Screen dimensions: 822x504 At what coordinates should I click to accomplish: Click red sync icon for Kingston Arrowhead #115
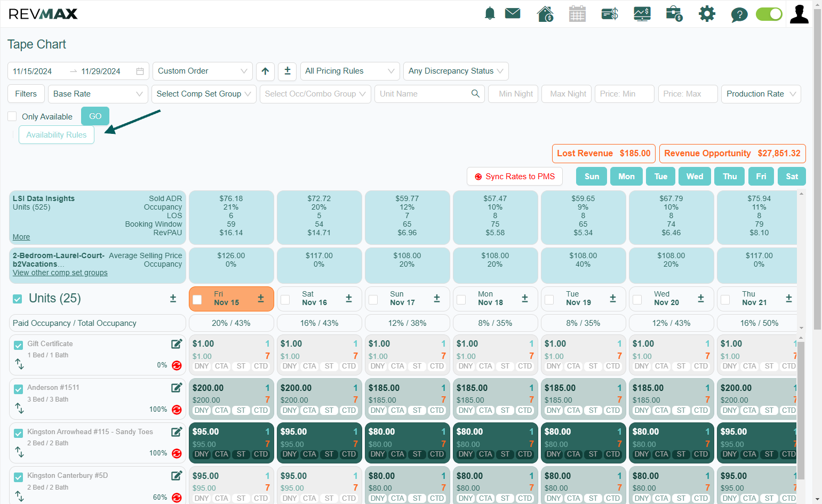(x=177, y=453)
